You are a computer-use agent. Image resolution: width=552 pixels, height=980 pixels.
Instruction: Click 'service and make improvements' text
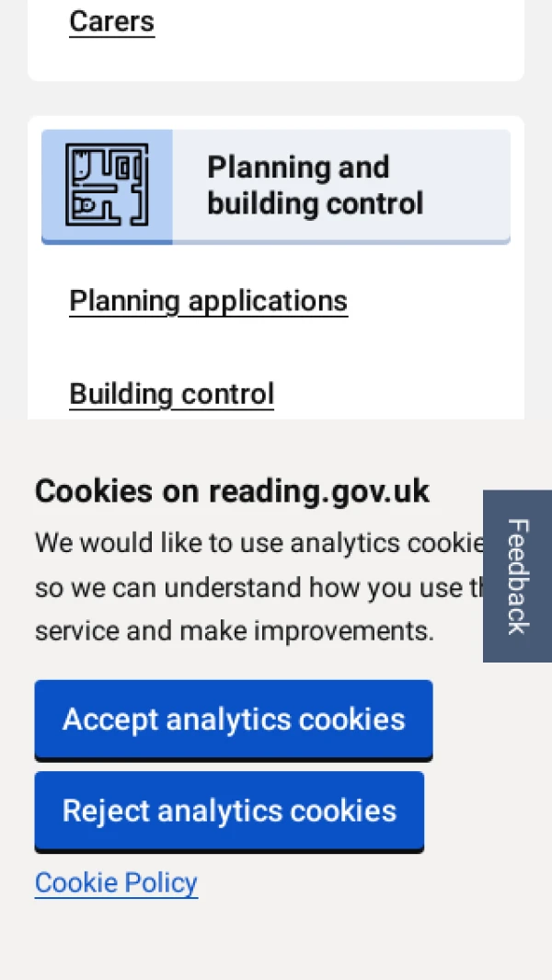click(234, 631)
